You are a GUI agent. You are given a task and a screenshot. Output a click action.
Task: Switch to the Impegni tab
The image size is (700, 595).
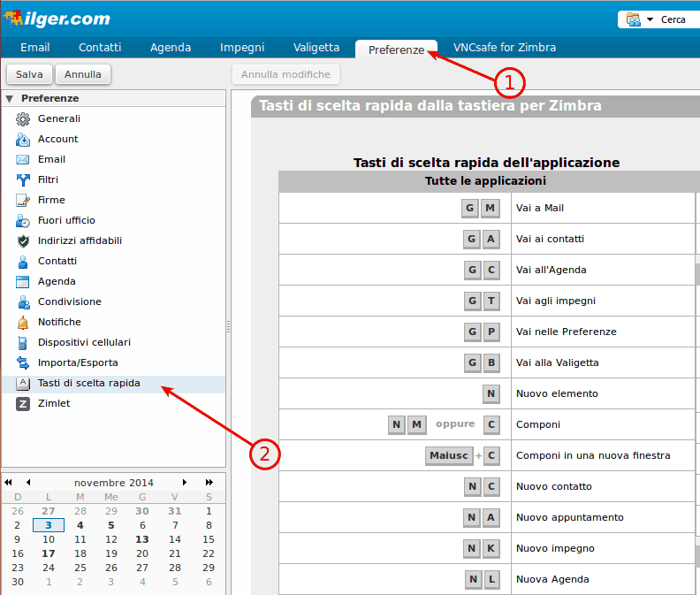point(242,48)
